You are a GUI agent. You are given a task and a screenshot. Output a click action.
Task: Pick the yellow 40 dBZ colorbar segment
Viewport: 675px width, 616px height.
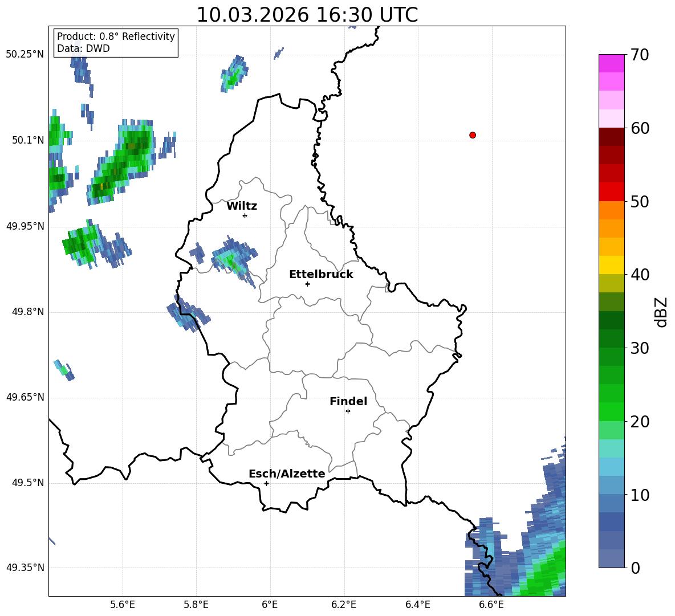[611, 265]
